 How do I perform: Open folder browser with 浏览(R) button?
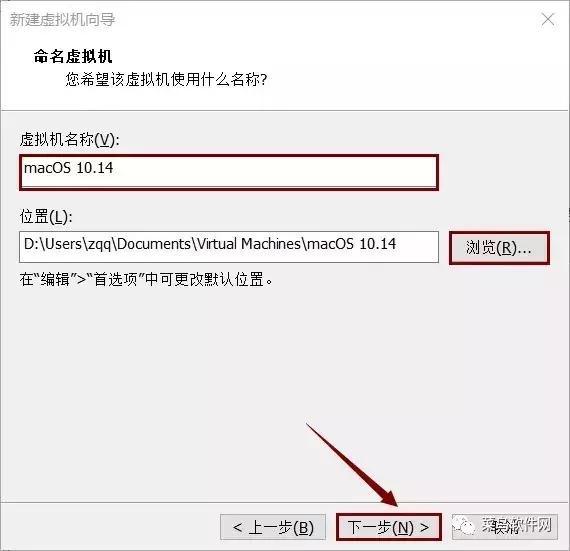(x=499, y=248)
